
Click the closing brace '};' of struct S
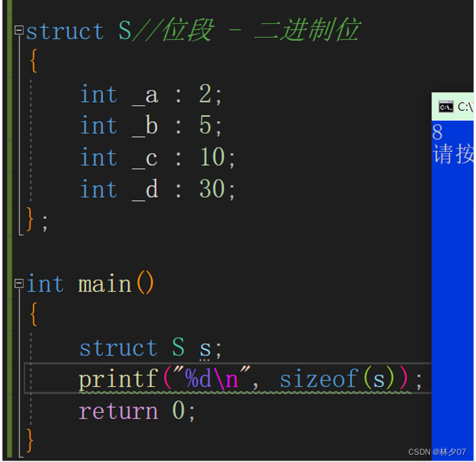pyautogui.click(x=37, y=220)
